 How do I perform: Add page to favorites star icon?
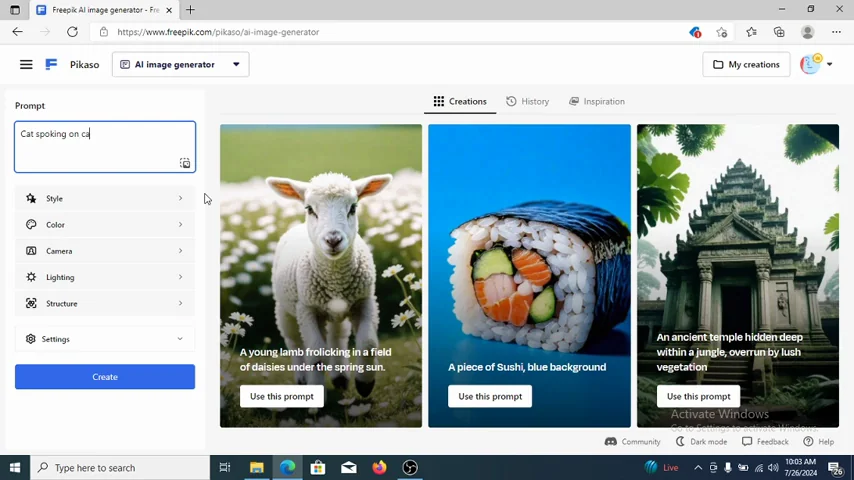pyautogui.click(x=722, y=32)
